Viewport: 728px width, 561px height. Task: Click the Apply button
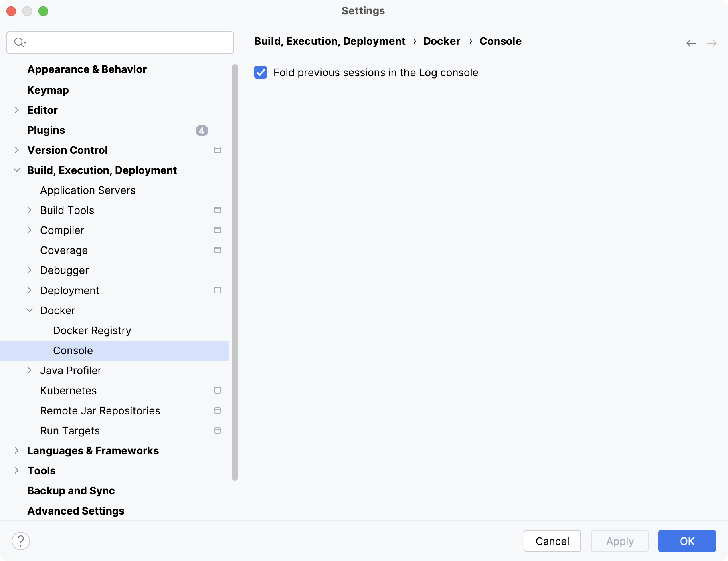[x=619, y=541]
